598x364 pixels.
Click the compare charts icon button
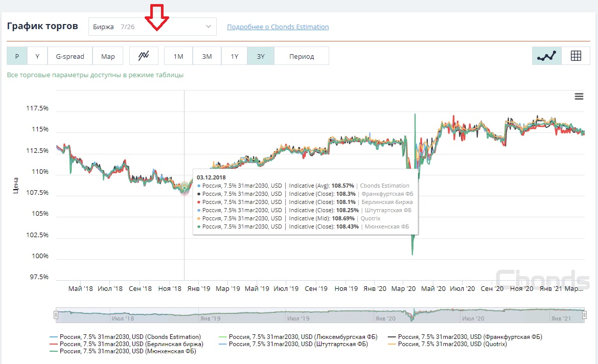(x=144, y=56)
